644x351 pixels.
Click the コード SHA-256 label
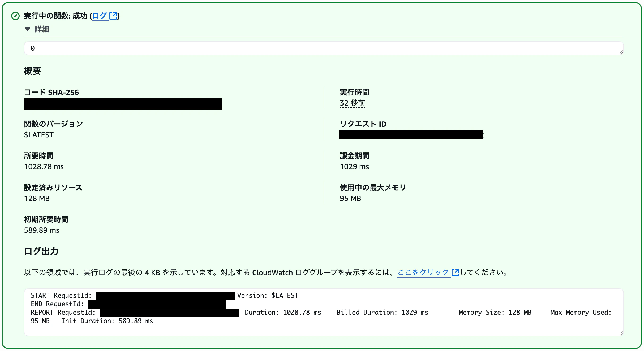[51, 92]
